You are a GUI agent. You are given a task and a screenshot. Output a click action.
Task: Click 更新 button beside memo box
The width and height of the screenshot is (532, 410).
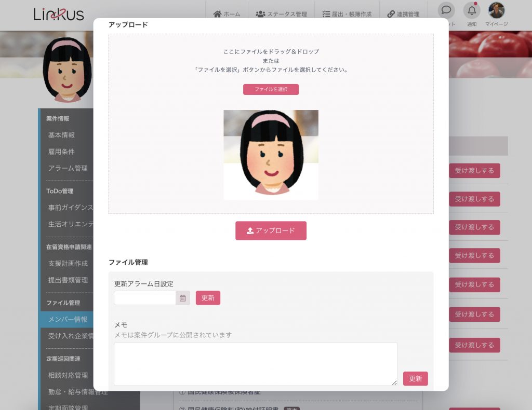[415, 379]
